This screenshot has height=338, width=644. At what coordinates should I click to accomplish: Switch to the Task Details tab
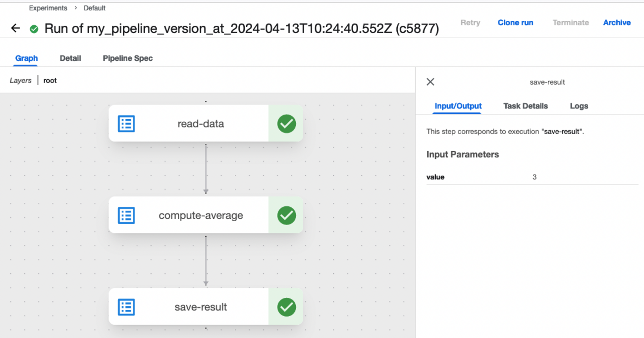525,105
